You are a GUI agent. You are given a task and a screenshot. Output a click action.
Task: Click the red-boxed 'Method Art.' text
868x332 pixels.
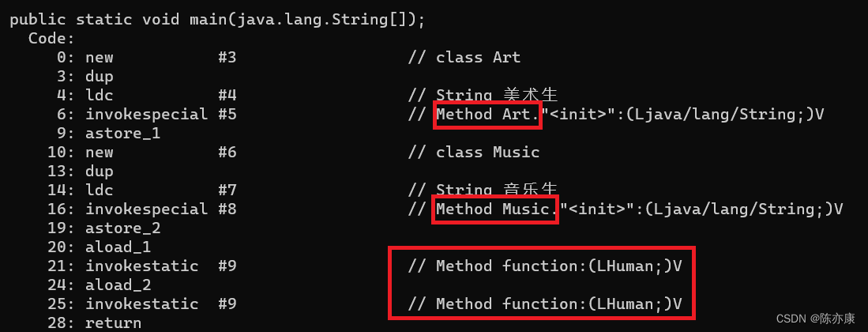click(487, 115)
